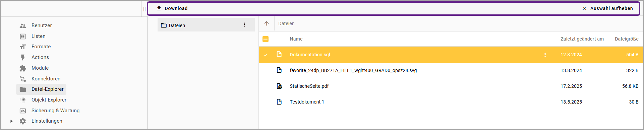Click the Dateien breadcrumb path

286,23
